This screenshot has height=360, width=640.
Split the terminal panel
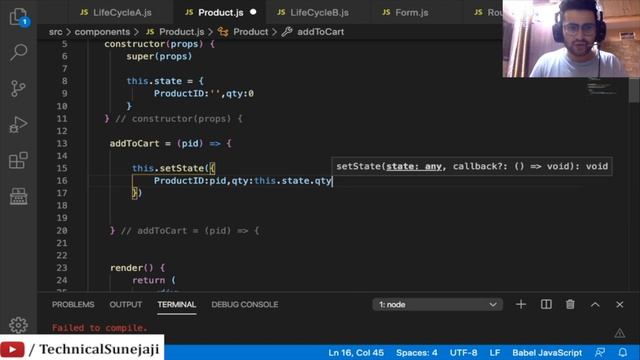546,304
